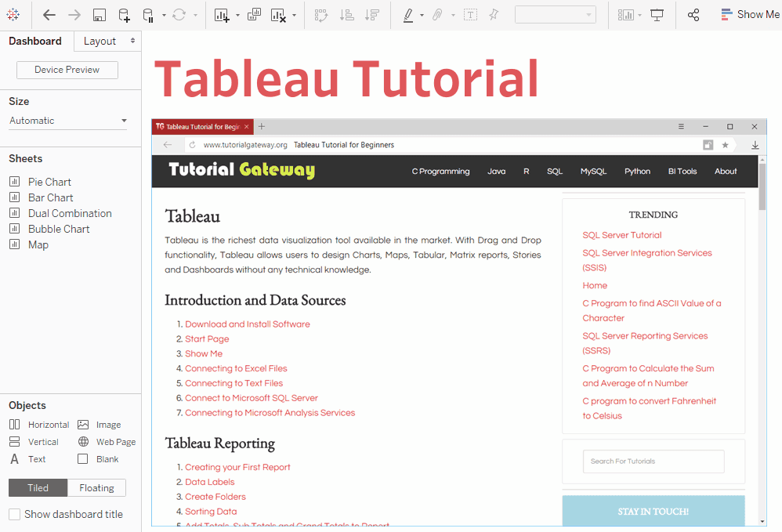Click the Sort ascending icon

coord(346,15)
